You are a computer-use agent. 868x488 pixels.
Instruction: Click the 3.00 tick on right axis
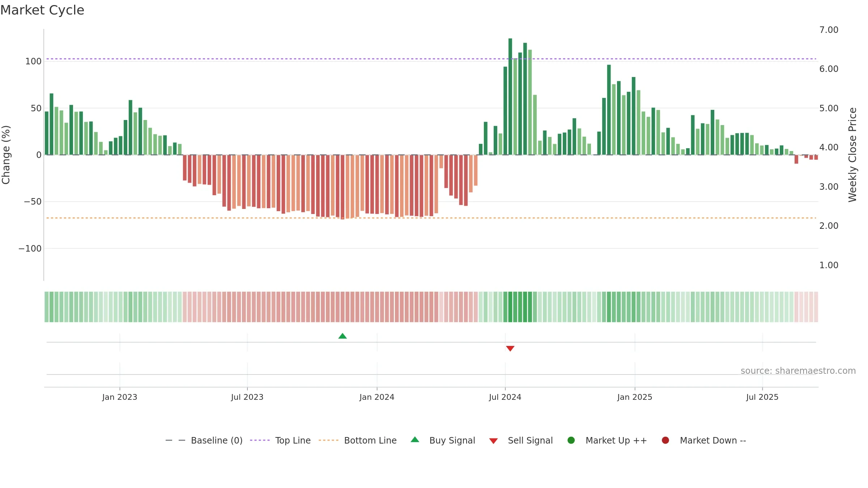(x=829, y=187)
